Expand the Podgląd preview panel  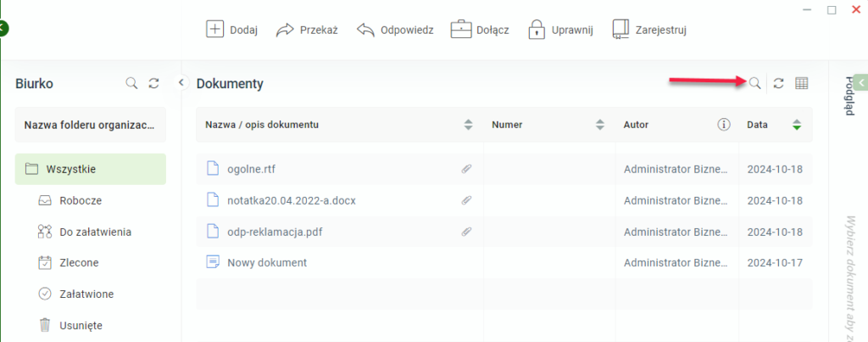861,82
